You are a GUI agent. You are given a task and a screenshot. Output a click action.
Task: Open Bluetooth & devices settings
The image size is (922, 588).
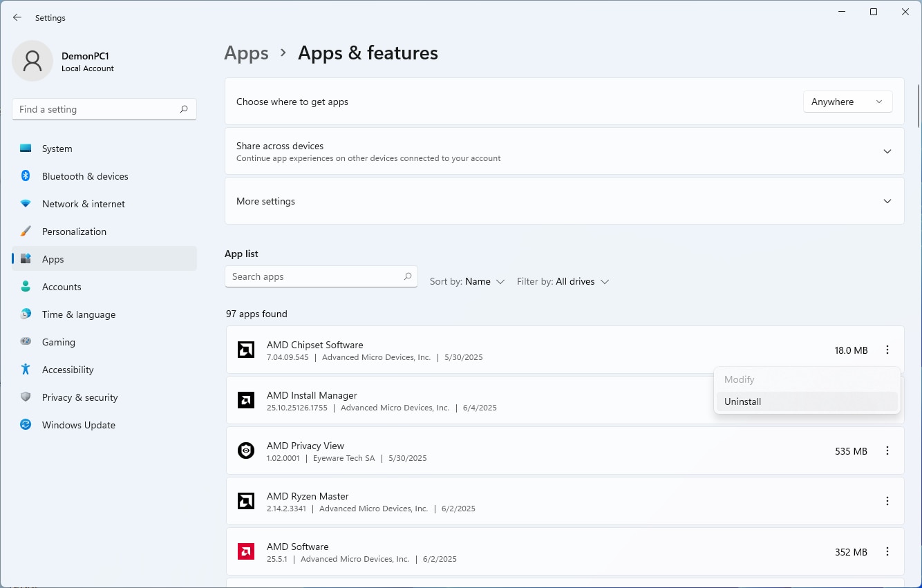(x=104, y=176)
